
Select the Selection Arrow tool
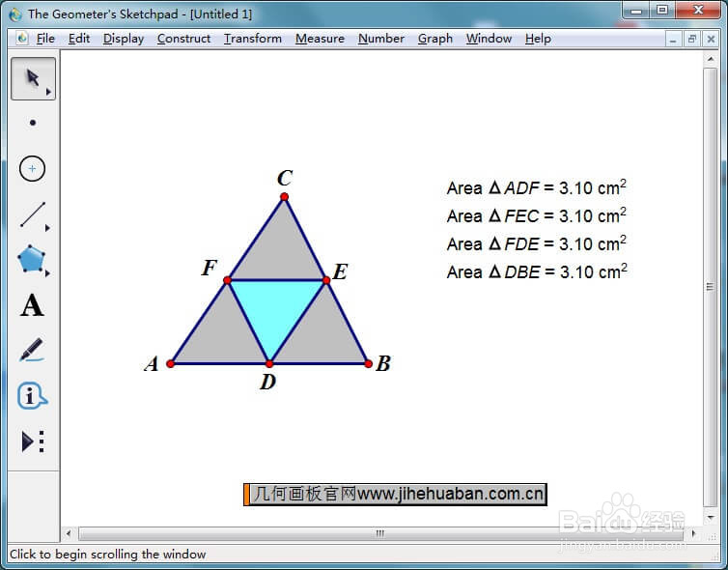(x=33, y=78)
